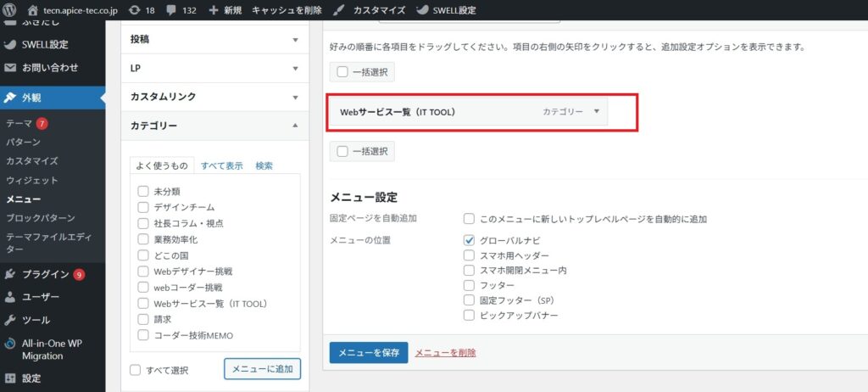The width and height of the screenshot is (868, 392).
Task: Check the どこの国 category
Action: coord(143,255)
